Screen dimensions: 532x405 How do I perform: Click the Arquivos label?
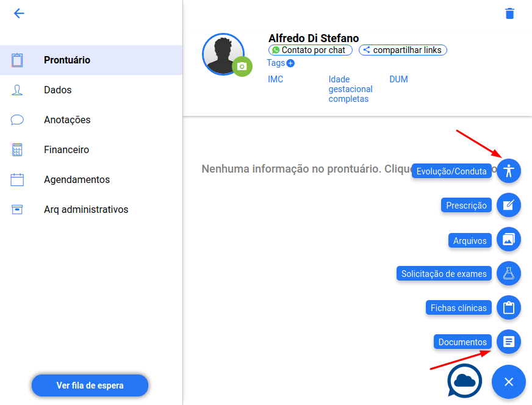point(470,240)
